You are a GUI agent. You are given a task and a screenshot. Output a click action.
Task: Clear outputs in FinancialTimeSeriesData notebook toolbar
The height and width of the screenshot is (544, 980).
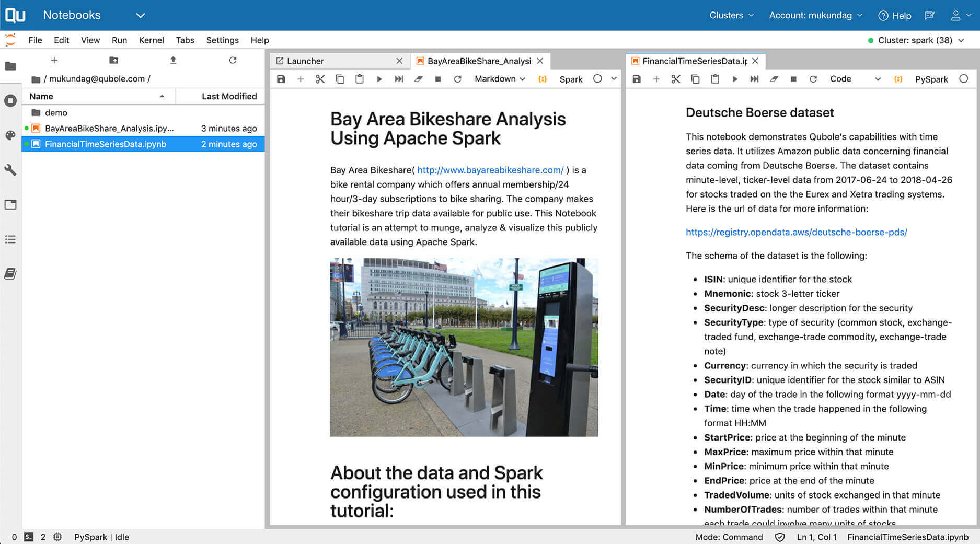coord(774,79)
